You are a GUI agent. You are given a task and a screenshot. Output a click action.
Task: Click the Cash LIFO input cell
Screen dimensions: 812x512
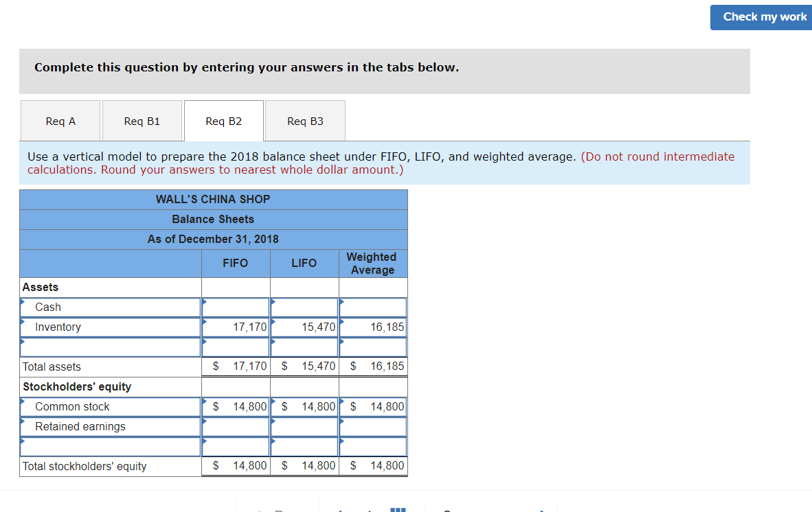click(304, 307)
